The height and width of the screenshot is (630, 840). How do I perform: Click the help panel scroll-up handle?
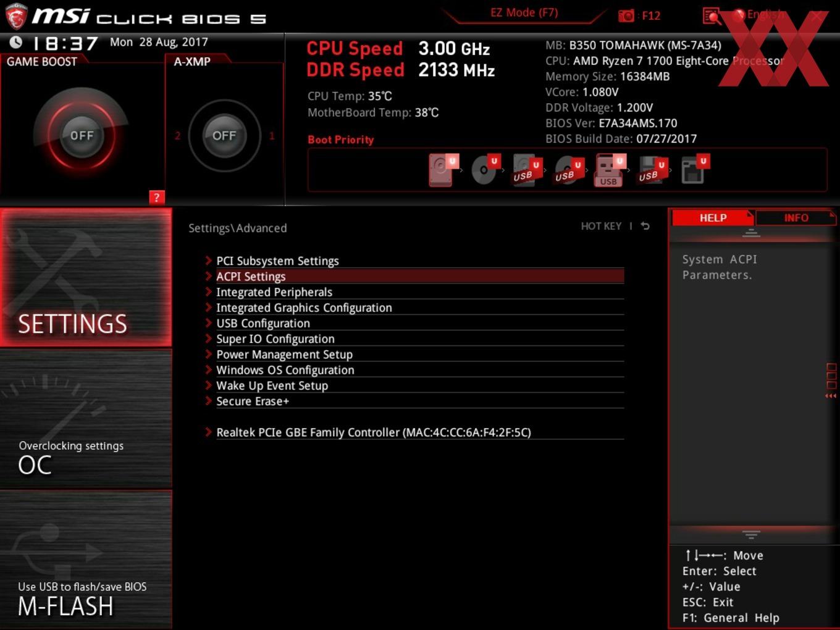pos(751,233)
